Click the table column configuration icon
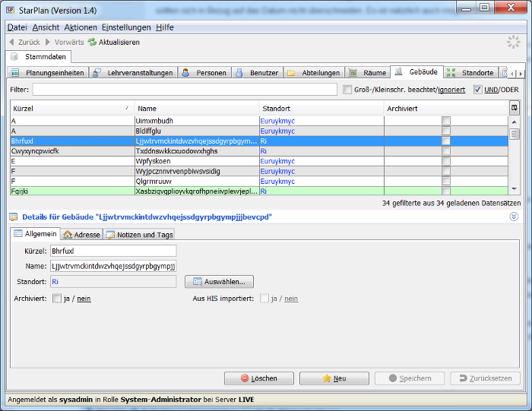This screenshot has height=411, width=532. [x=515, y=108]
